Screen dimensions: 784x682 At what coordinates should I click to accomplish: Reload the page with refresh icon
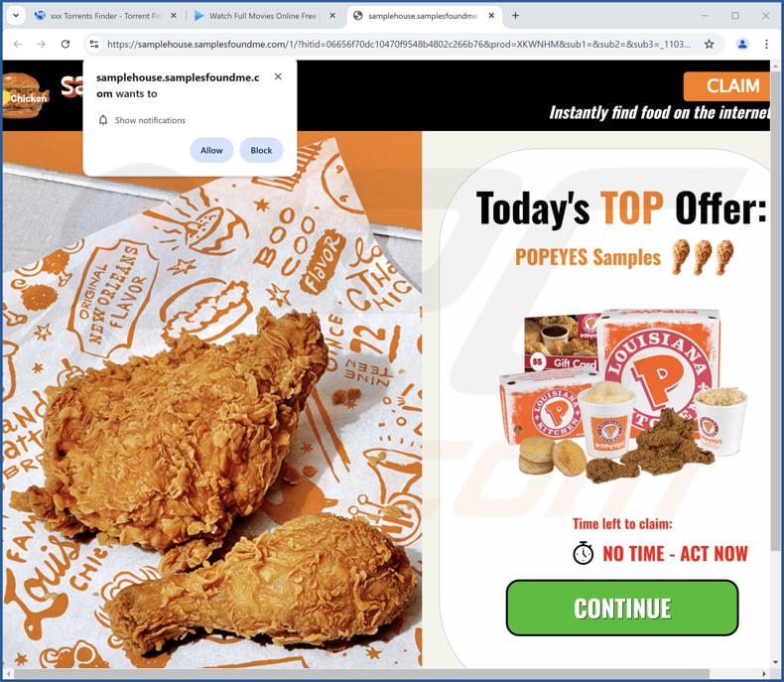[65, 44]
